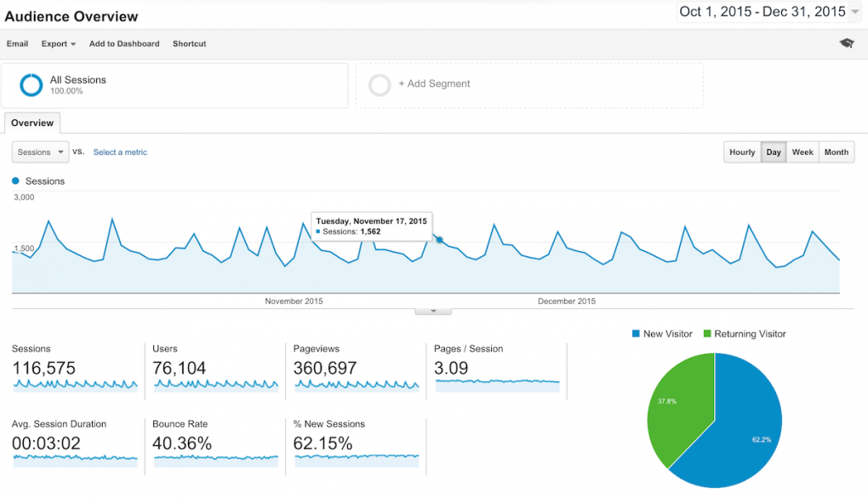868x498 pixels.
Task: Select the Overview tab
Action: (32, 123)
